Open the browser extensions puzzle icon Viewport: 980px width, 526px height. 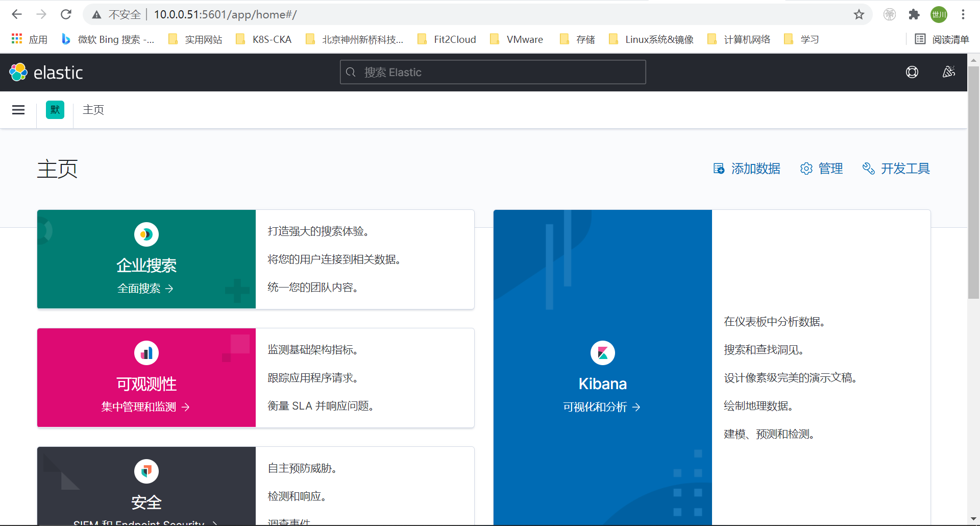point(914,14)
